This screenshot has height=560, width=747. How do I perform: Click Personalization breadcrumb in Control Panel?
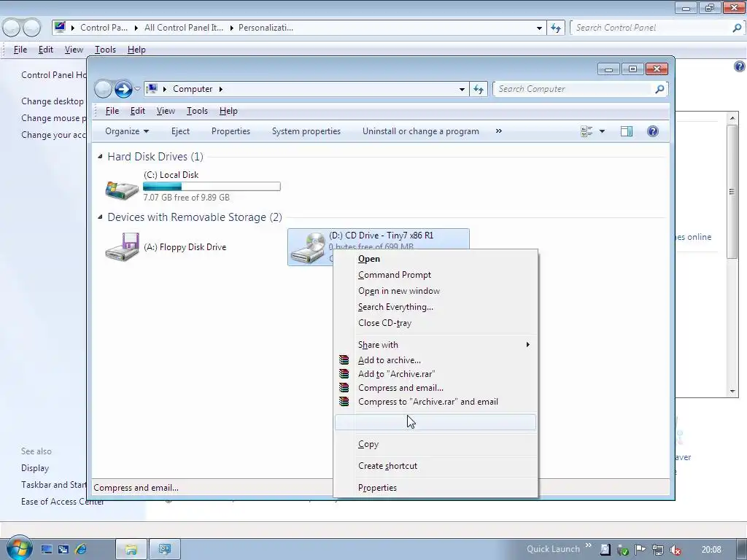(x=266, y=28)
